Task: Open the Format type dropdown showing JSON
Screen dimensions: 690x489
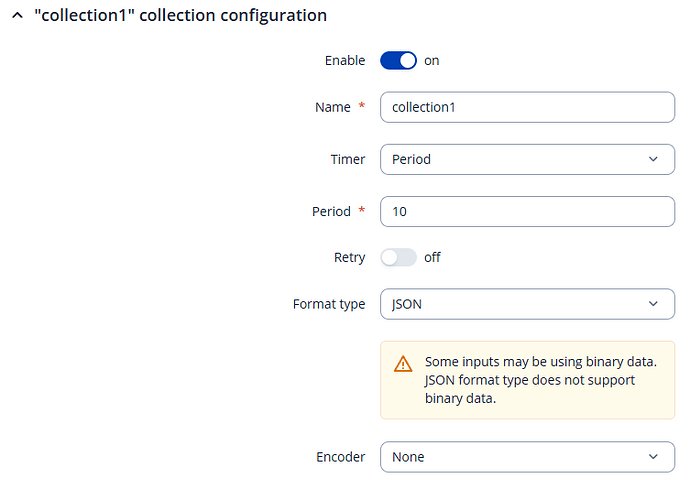Action: tap(527, 304)
